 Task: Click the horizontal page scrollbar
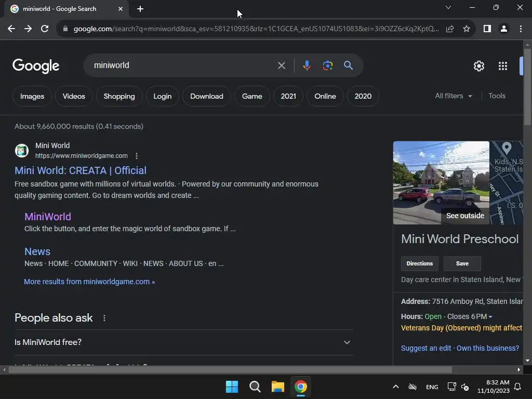[x=230, y=370]
